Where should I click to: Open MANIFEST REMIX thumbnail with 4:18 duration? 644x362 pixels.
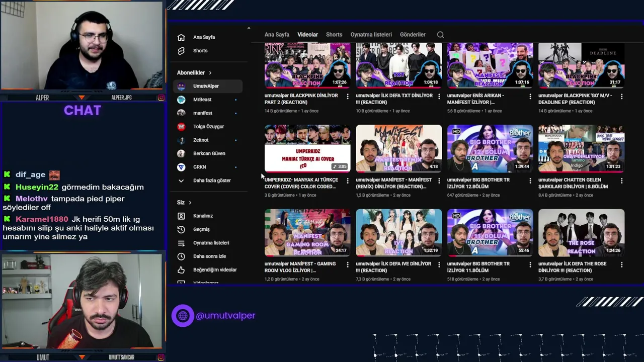pyautogui.click(x=399, y=148)
